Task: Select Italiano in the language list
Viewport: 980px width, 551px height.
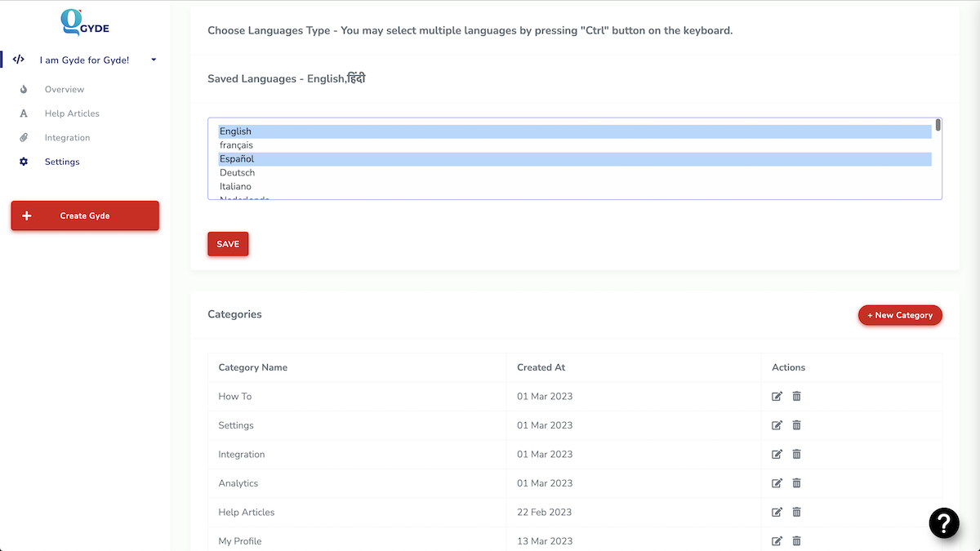Action: [575, 187]
